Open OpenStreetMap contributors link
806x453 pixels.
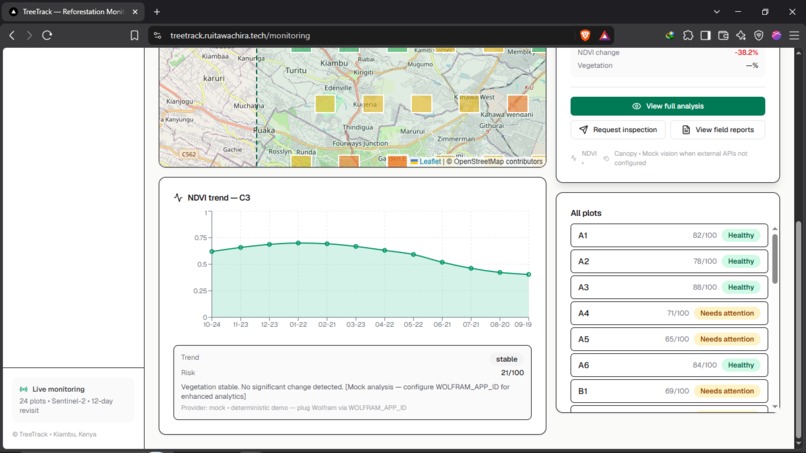pos(498,161)
